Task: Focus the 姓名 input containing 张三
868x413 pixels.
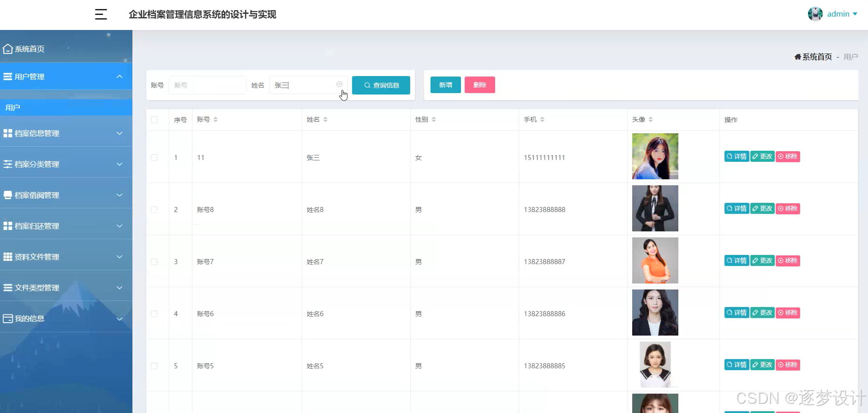Action: 308,85
